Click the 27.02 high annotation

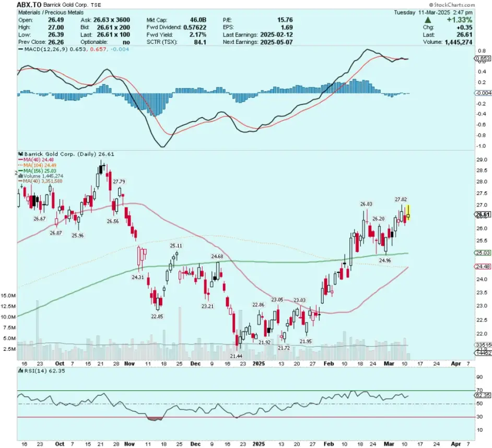point(401,199)
